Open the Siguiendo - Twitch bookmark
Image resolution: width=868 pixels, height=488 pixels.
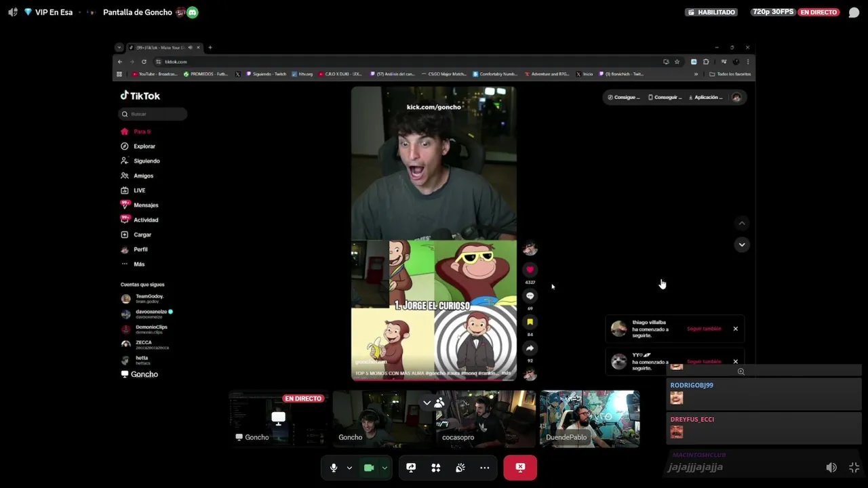(x=267, y=74)
